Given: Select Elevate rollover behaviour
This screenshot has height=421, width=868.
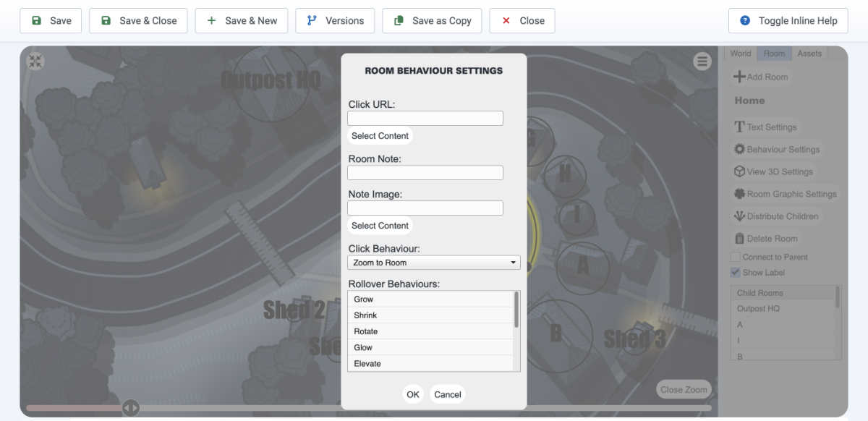Looking at the screenshot, I should [431, 364].
